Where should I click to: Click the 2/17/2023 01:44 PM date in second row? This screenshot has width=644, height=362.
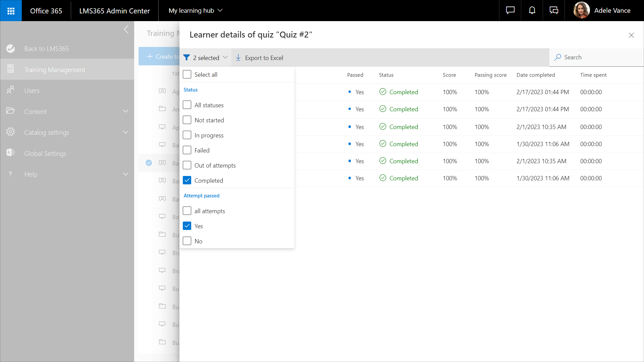(543, 109)
